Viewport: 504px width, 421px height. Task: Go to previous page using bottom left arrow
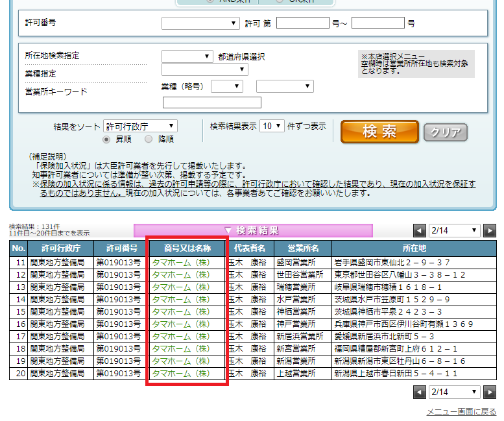pos(420,392)
